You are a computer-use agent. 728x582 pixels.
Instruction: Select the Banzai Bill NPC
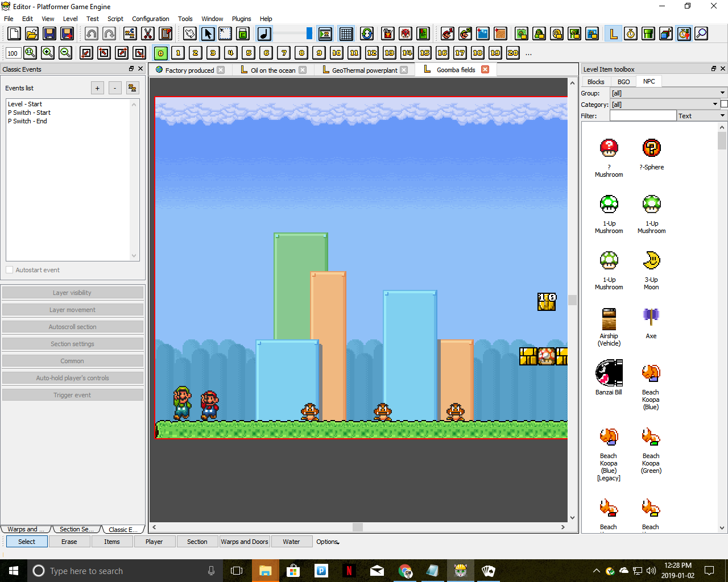[609, 378]
